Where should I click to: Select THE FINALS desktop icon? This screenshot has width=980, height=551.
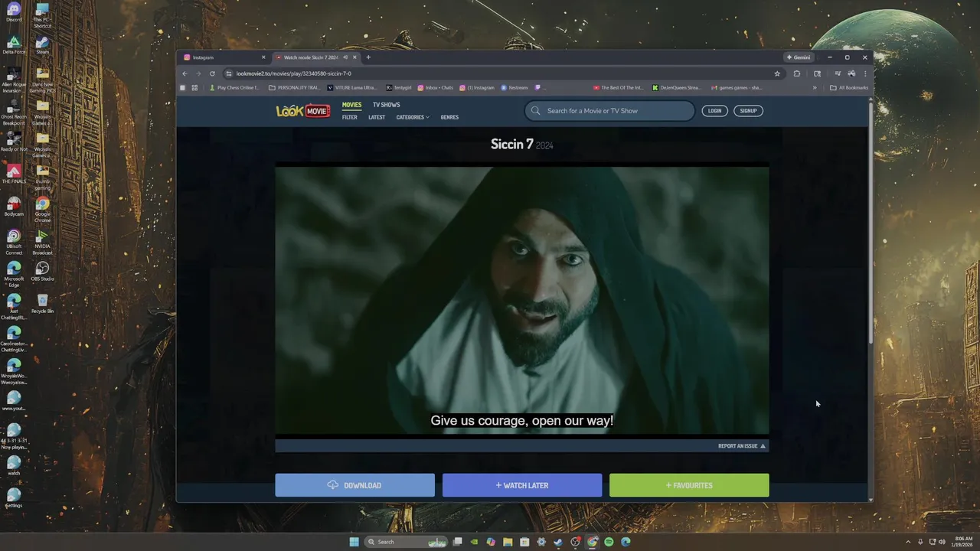point(14,174)
